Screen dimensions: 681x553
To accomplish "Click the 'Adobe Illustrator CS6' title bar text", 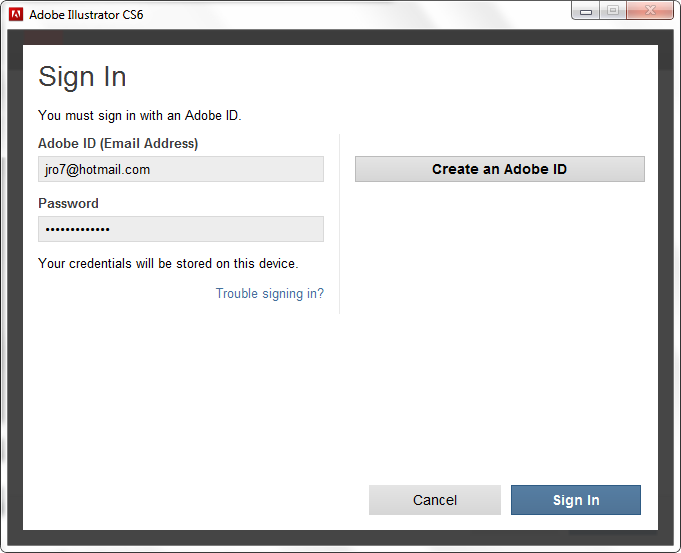I will tap(86, 15).
